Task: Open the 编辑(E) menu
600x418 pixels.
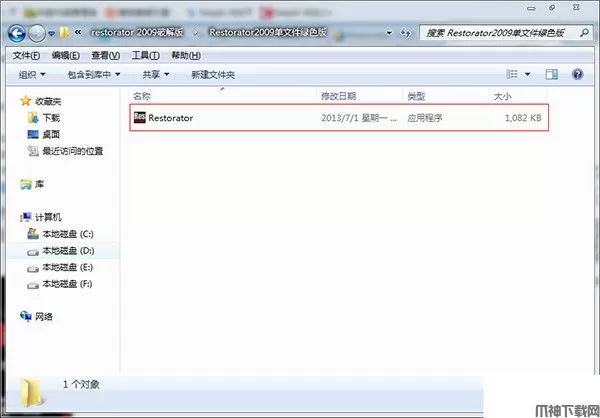Action: 66,56
